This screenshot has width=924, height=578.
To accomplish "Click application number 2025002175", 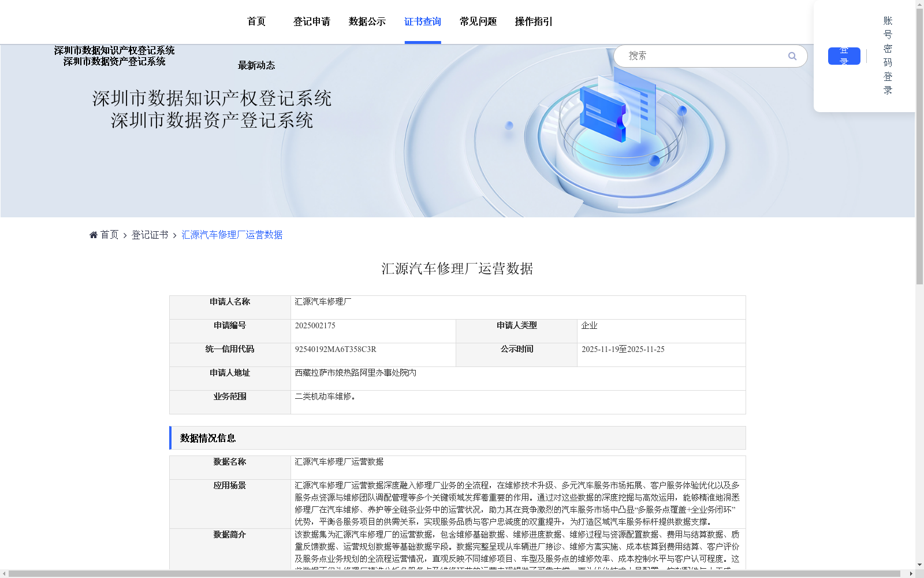I will click(315, 325).
